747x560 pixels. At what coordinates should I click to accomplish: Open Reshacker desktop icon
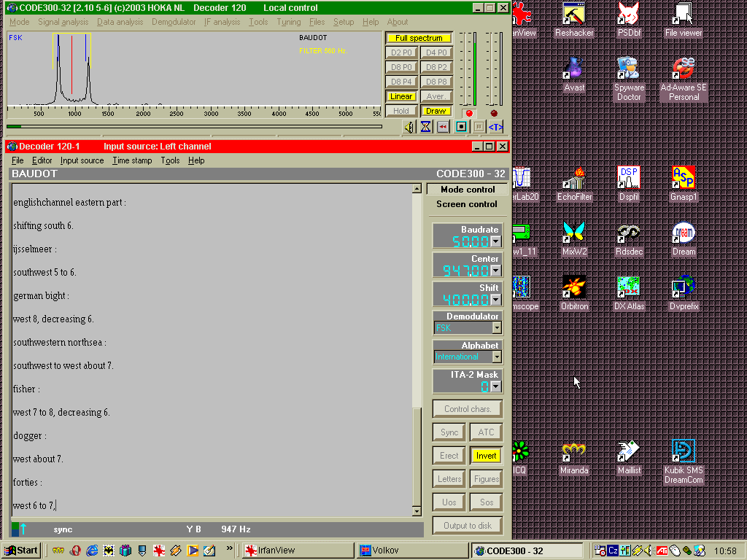(x=574, y=20)
